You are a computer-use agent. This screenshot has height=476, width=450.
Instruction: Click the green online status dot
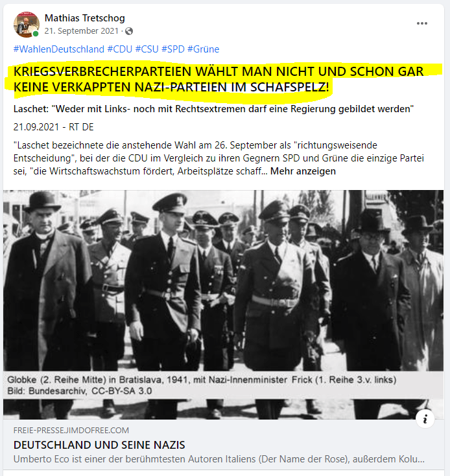[x=36, y=34]
